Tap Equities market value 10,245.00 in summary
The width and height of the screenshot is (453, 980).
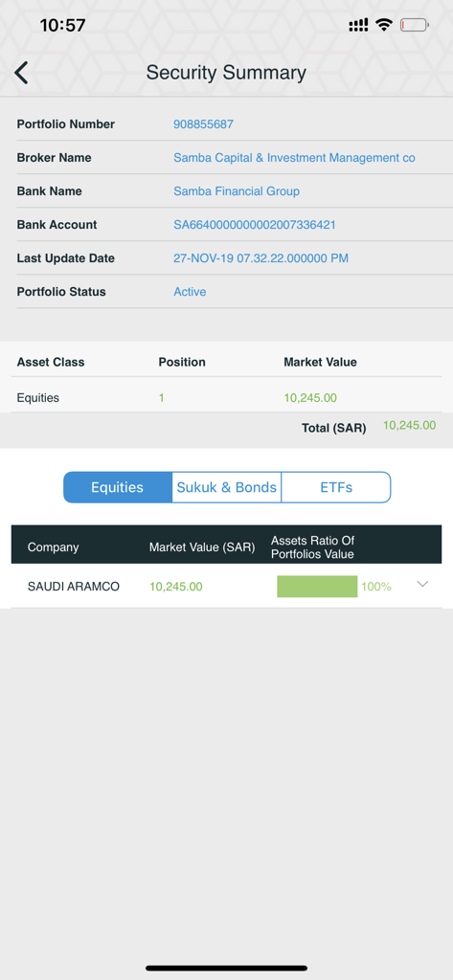[310, 397]
